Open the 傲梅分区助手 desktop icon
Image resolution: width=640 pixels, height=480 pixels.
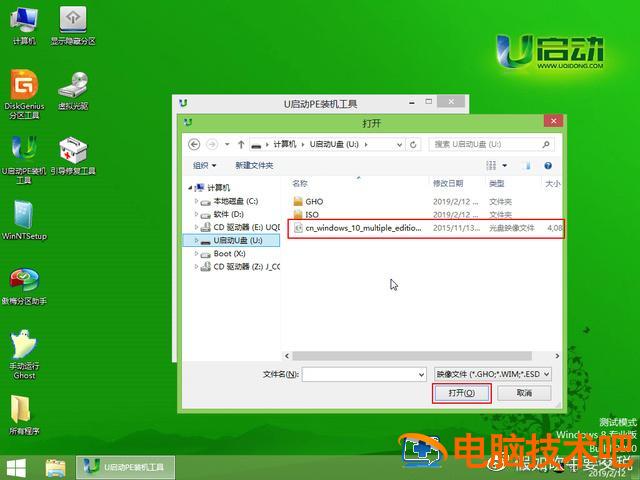(x=24, y=286)
